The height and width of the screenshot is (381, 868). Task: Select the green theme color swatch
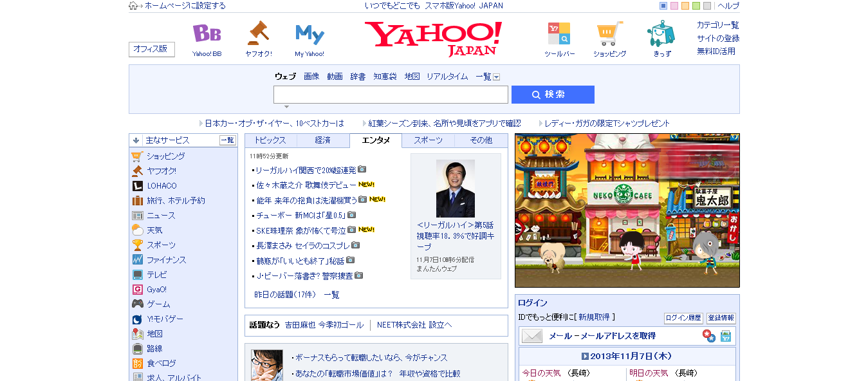(696, 6)
